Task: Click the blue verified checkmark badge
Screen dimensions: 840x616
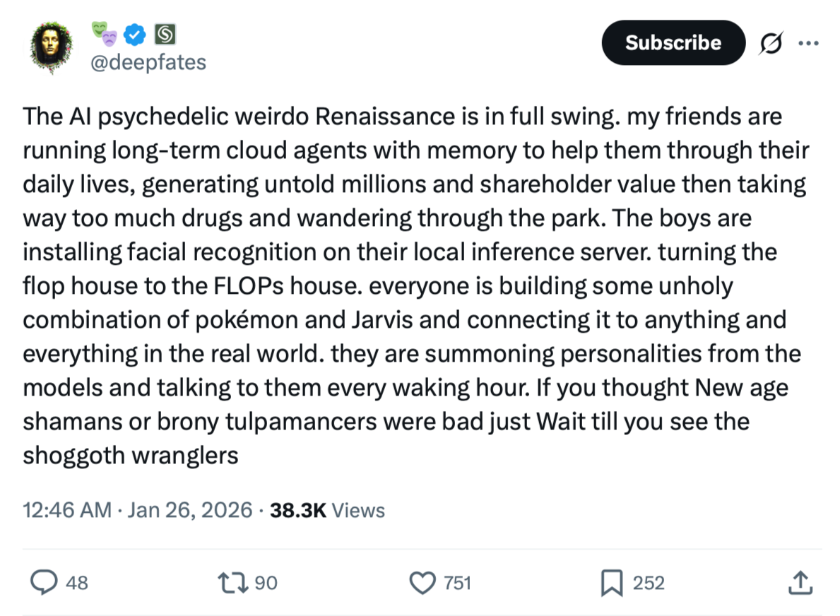Action: pos(133,33)
